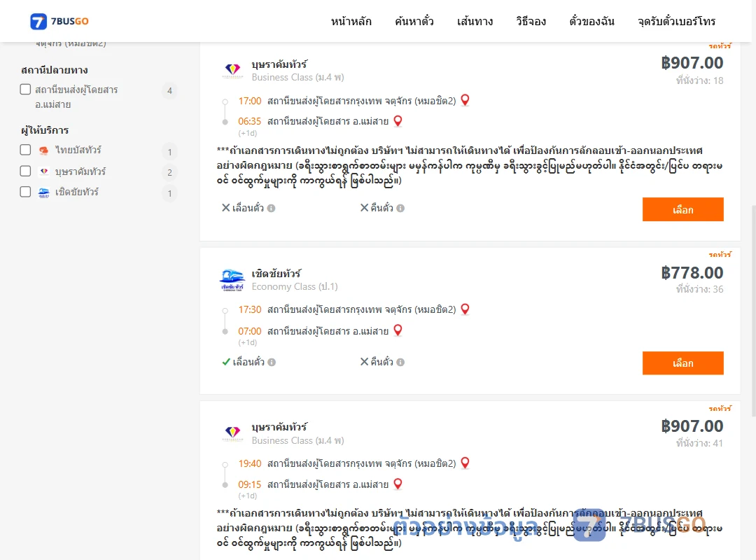Show เลื่อนตั๋ว info icon on ฿907 17:00 trip
Screen dimensions: 756x560
coord(272,209)
